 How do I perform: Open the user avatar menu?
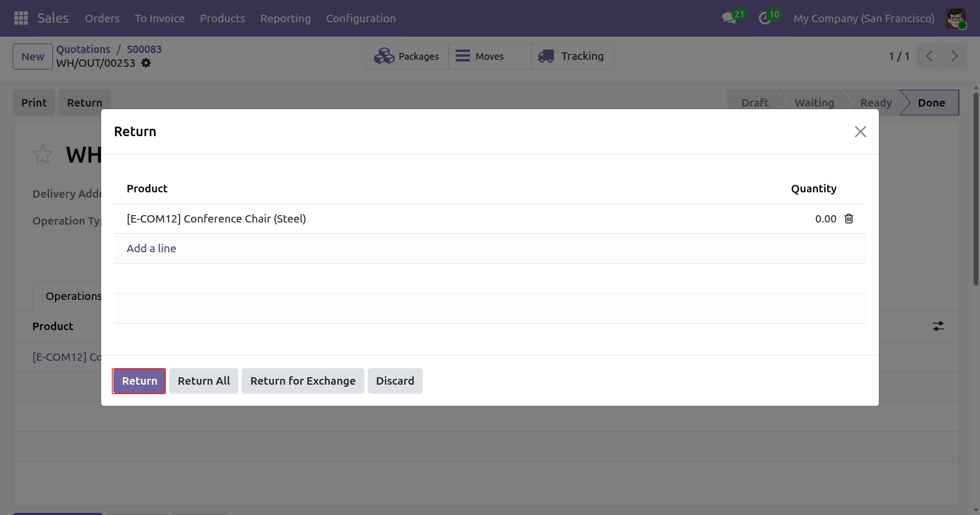coord(956,18)
